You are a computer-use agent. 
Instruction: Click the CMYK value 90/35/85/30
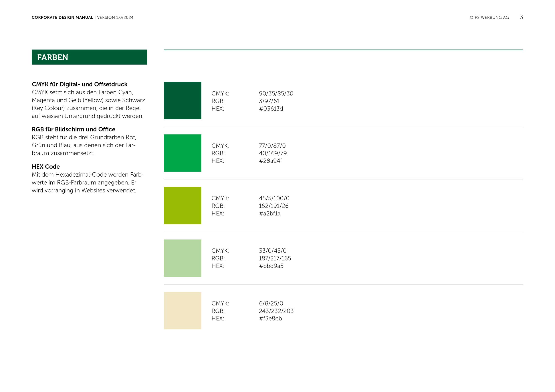(x=276, y=93)
